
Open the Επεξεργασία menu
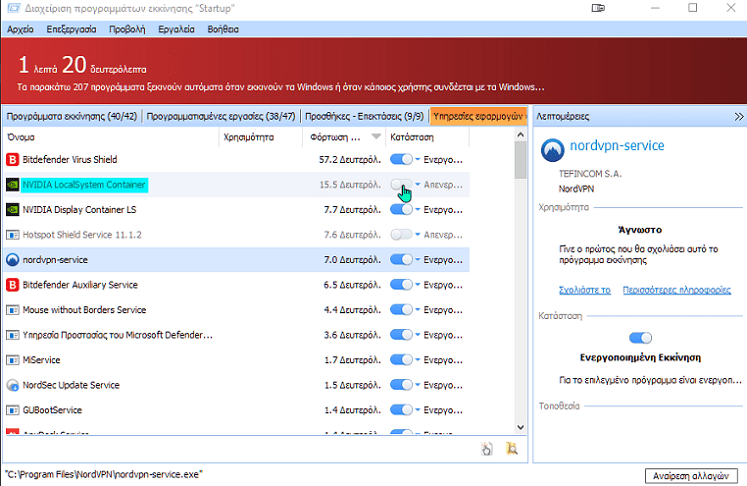pos(71,30)
